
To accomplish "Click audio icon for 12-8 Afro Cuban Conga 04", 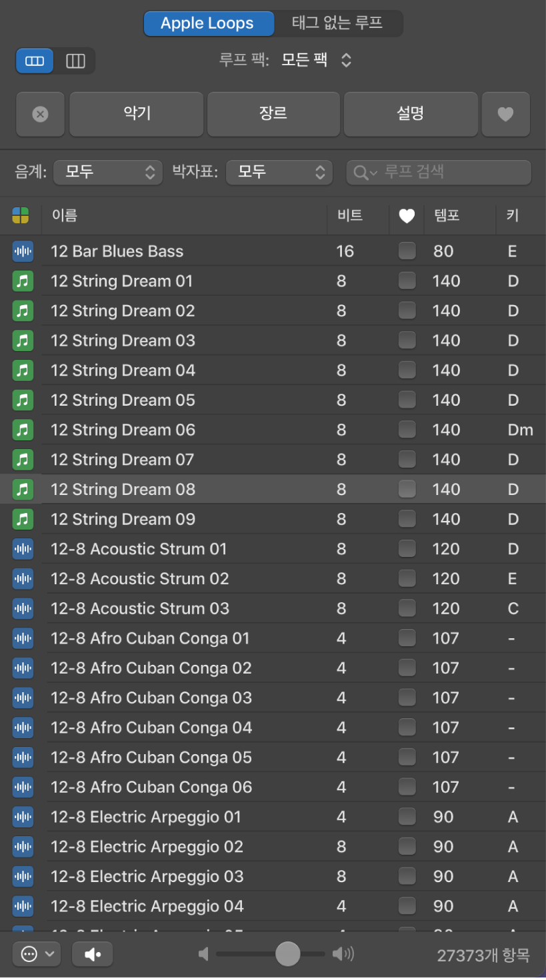I will click(23, 728).
